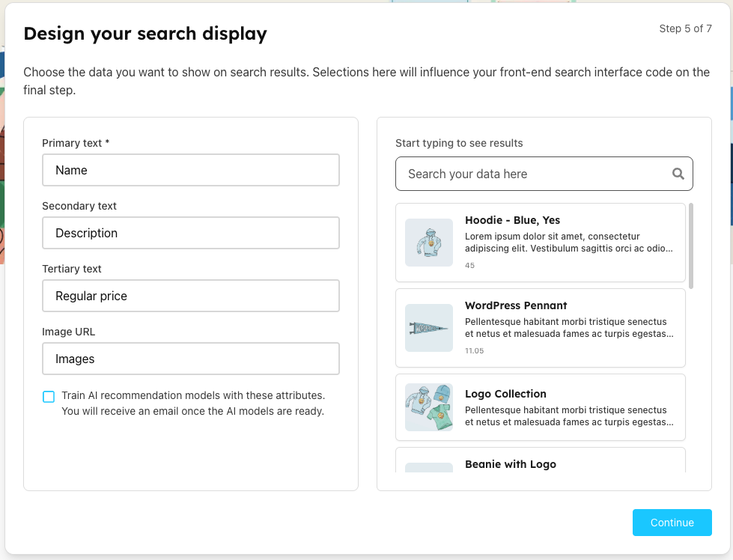Select the WordPress Pennant result title
This screenshot has height=560, width=733.
(516, 305)
